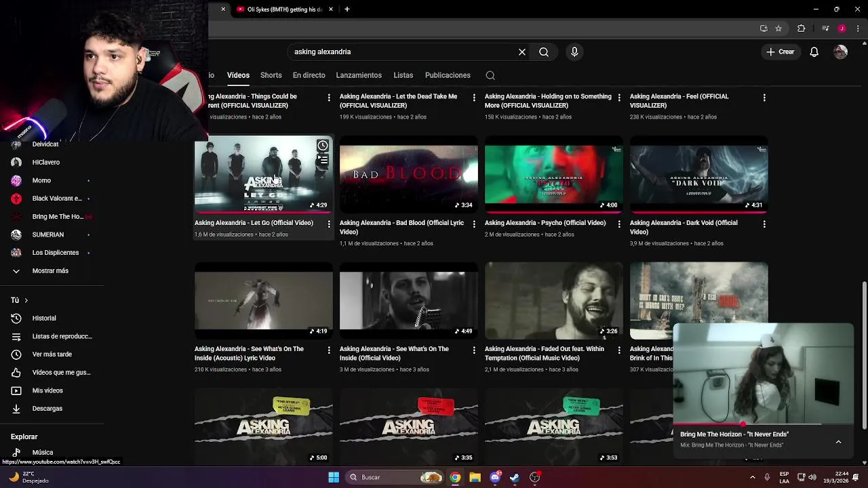868x488 pixels.
Task: Expand subscriptions with Mostrar más
Action: pyautogui.click(x=50, y=270)
